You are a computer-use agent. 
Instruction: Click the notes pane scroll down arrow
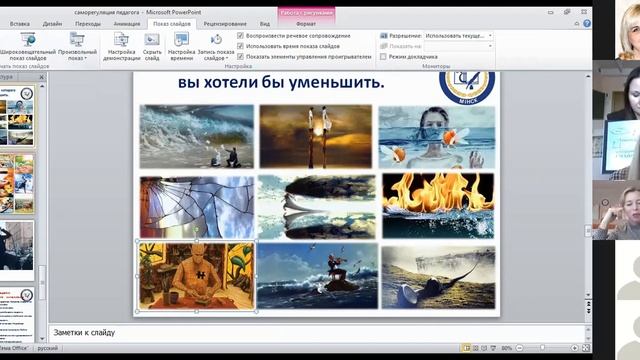588,339
